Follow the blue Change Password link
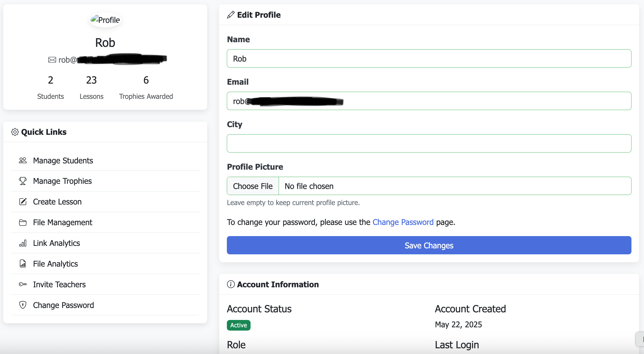Viewport: 644px width, 354px height. pyautogui.click(x=403, y=222)
